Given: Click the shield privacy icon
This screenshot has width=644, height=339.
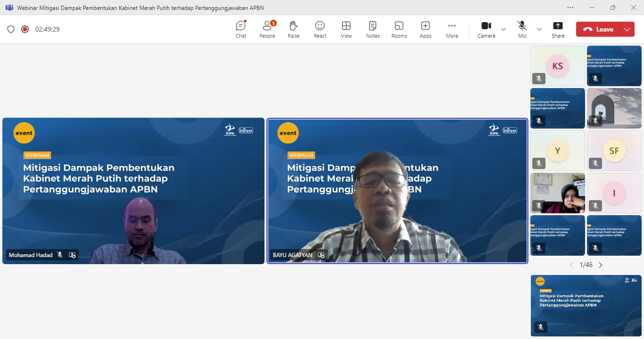Looking at the screenshot, I should (x=11, y=29).
